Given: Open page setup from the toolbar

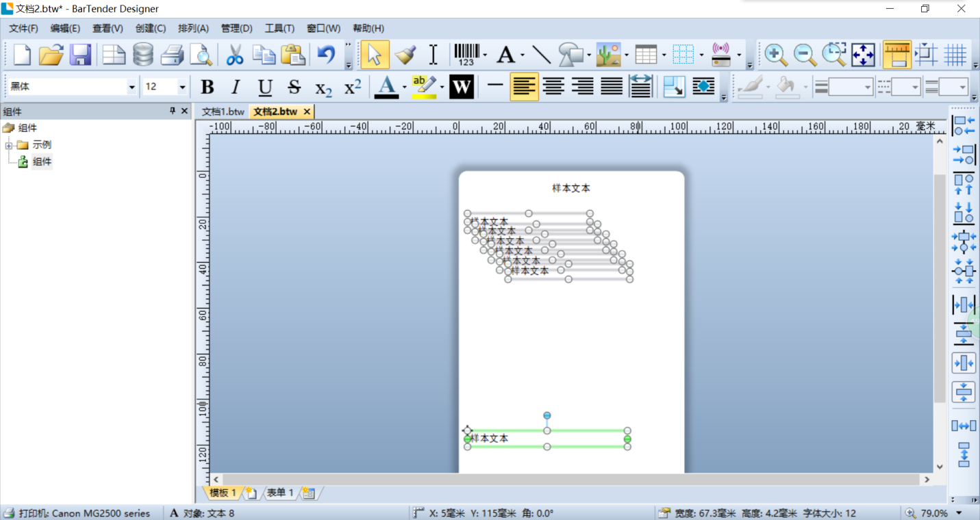Looking at the screenshot, I should [114, 55].
